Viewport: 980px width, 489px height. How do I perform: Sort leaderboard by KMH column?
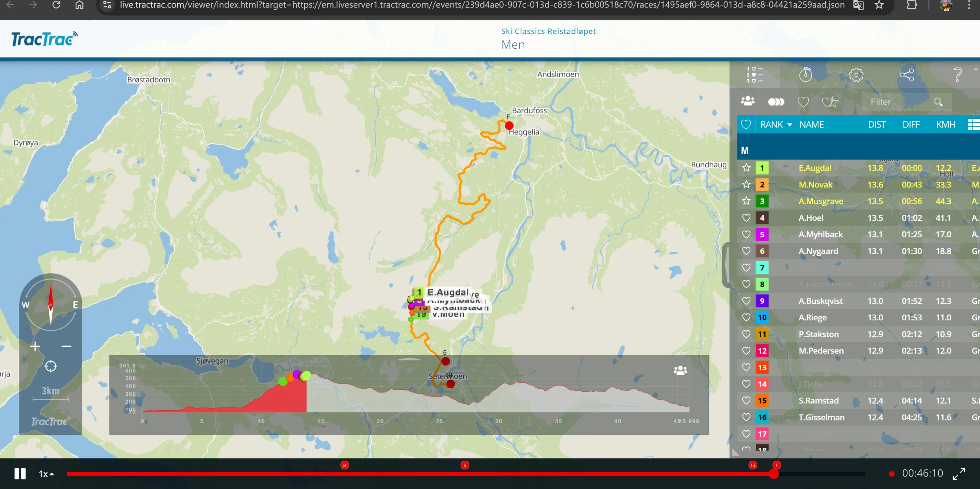pyautogui.click(x=946, y=125)
